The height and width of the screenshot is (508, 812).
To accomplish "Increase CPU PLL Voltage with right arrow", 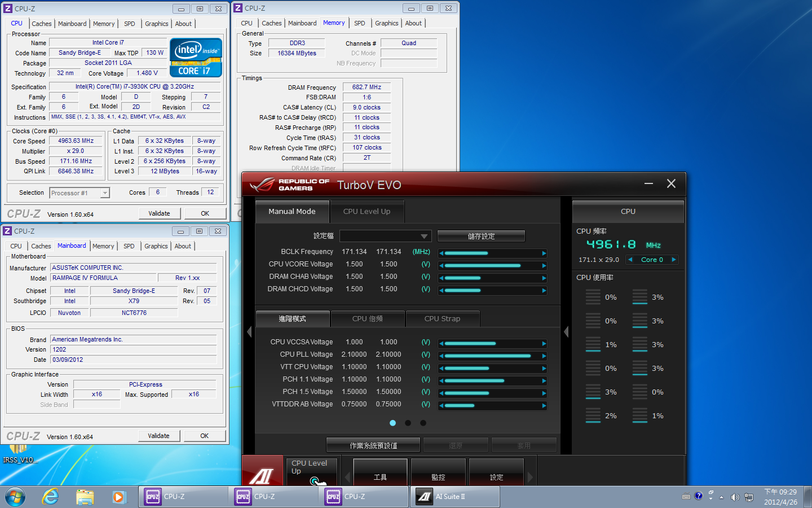I will 544,356.
